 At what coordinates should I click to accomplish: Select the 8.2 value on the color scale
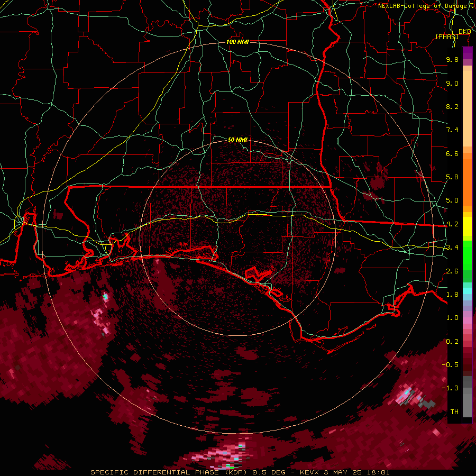click(452, 106)
